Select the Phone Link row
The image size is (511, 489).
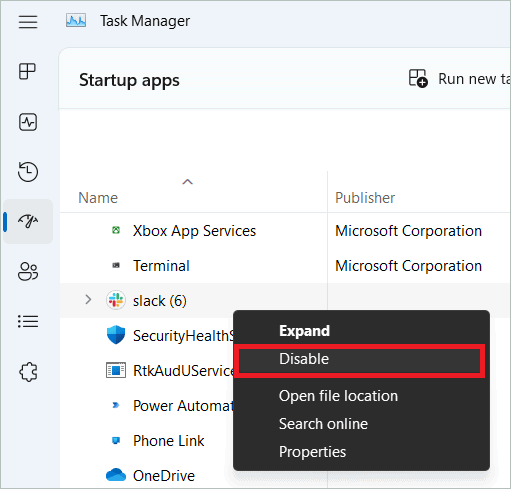[169, 441]
